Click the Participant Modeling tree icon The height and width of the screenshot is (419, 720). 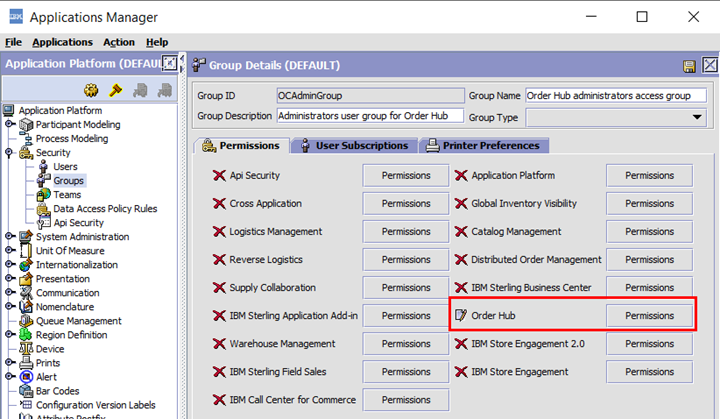tap(26, 124)
